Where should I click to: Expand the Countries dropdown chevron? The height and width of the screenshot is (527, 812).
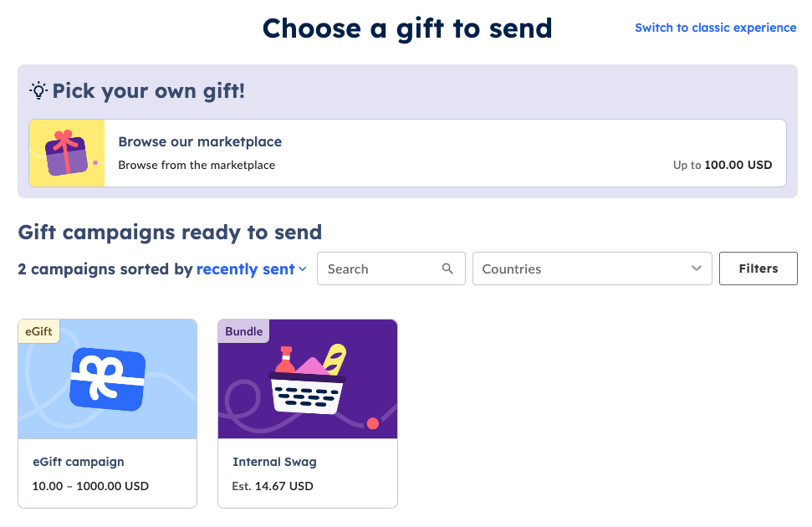click(697, 269)
